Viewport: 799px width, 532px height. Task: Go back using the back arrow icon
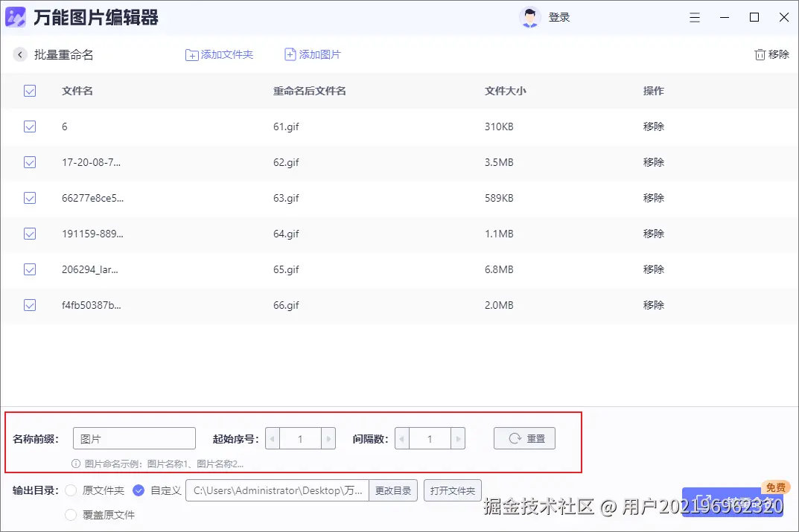(x=20, y=54)
